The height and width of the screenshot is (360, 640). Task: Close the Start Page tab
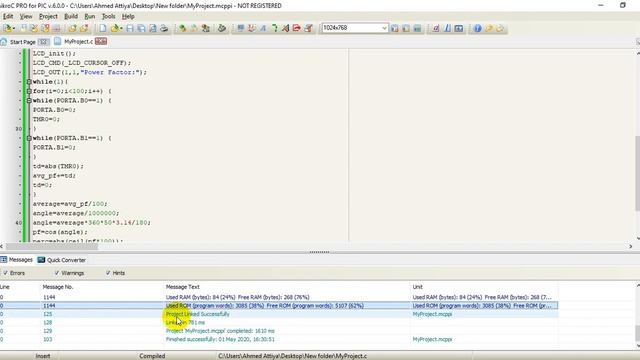(x=43, y=42)
